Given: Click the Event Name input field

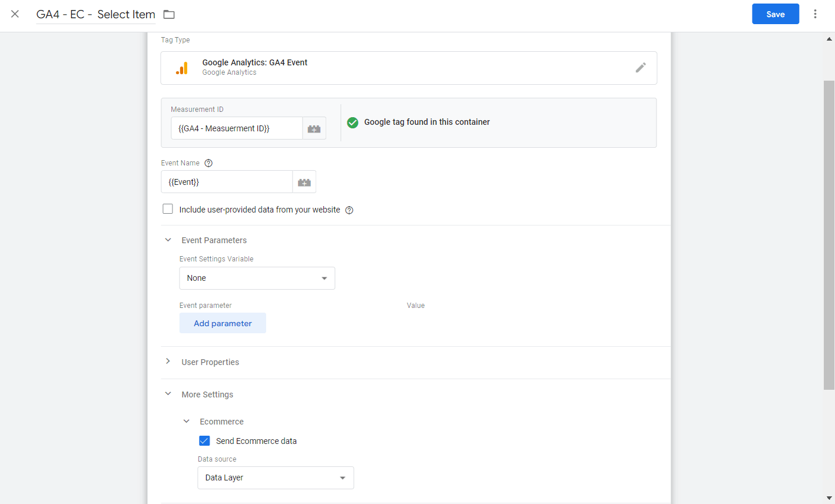Looking at the screenshot, I should point(227,182).
